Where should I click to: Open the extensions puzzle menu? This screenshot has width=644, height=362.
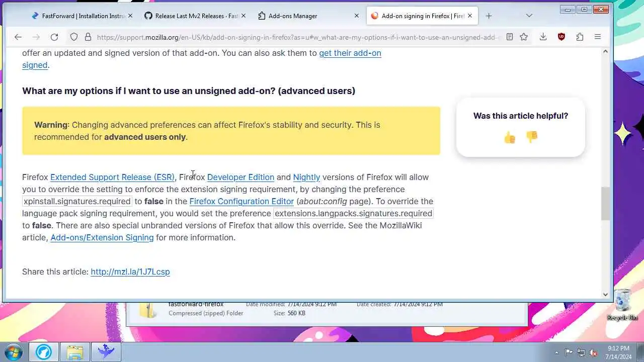click(x=580, y=37)
